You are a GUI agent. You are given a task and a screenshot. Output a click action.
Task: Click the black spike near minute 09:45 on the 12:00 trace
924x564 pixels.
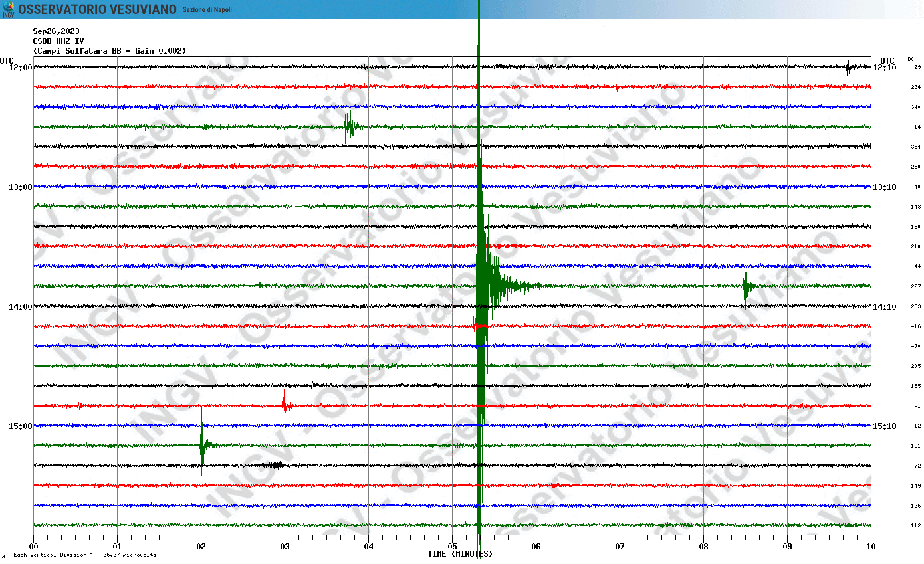[x=848, y=68]
